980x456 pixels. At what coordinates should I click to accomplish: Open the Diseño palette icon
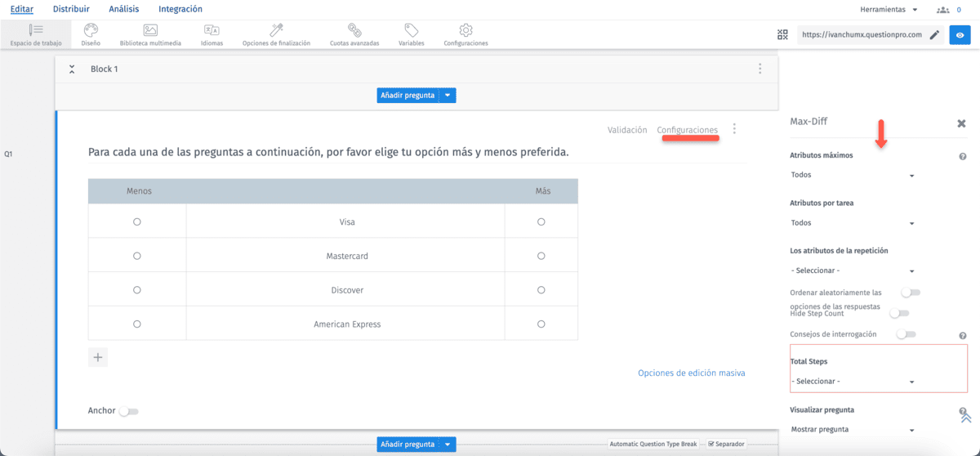[91, 30]
